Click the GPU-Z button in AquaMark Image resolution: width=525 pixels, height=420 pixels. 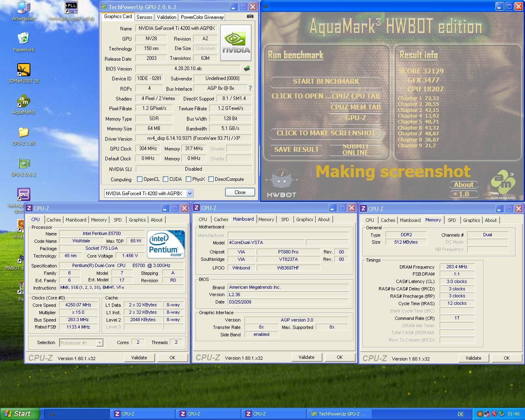(356, 118)
